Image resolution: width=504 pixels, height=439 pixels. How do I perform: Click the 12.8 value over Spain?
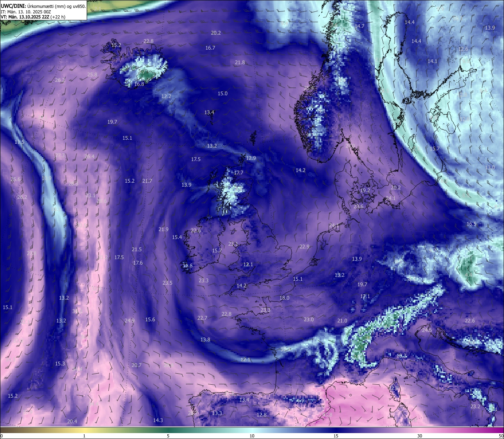tap(261, 415)
